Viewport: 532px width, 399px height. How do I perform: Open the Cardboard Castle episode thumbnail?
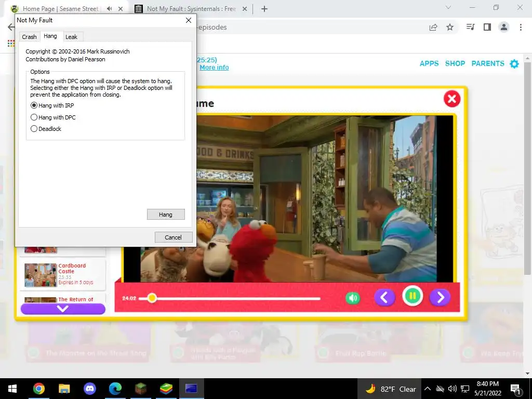41,275
